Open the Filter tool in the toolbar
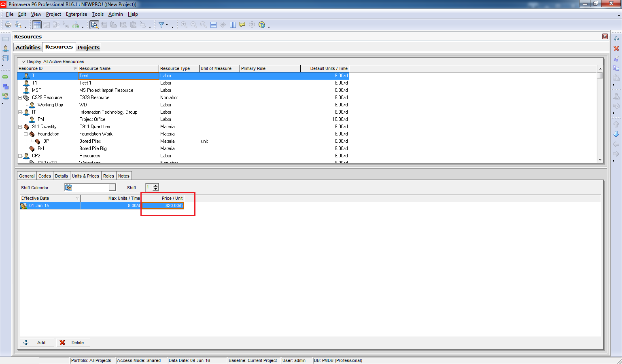This screenshot has height=364, width=622. (161, 25)
